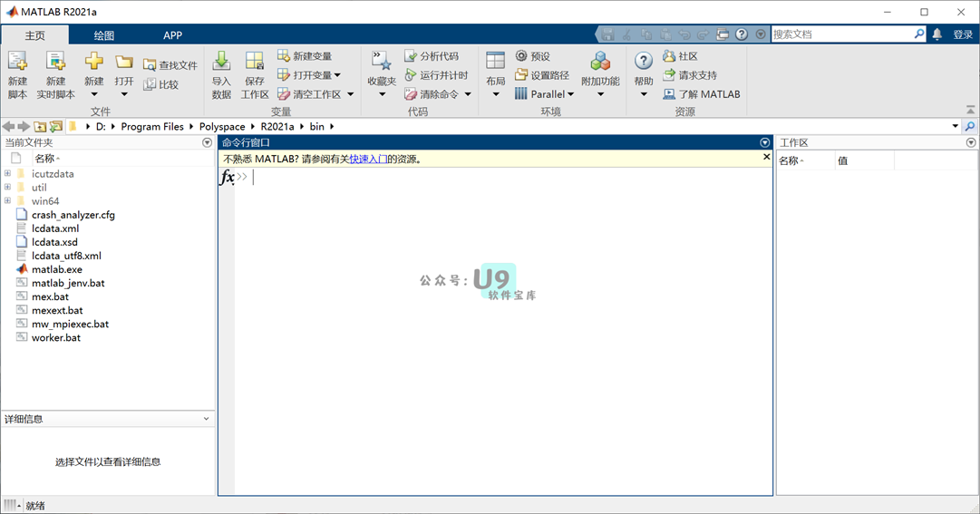Close the getting started banner
980x514 pixels.
[766, 157]
